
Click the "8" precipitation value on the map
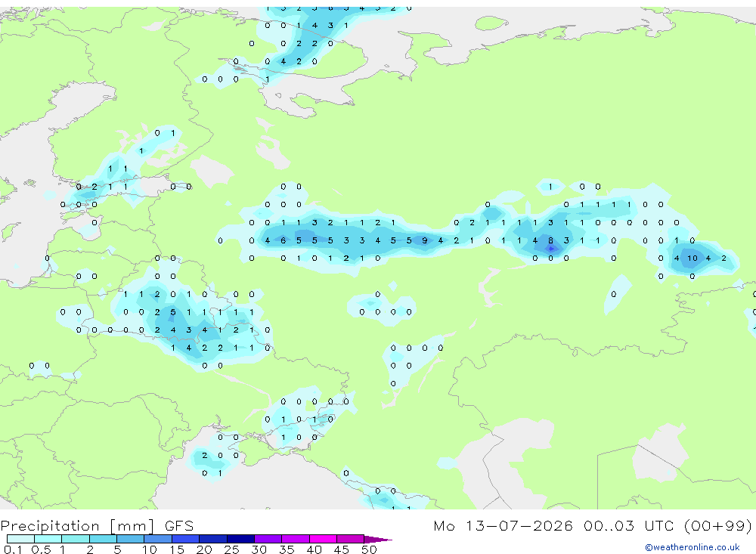point(550,240)
